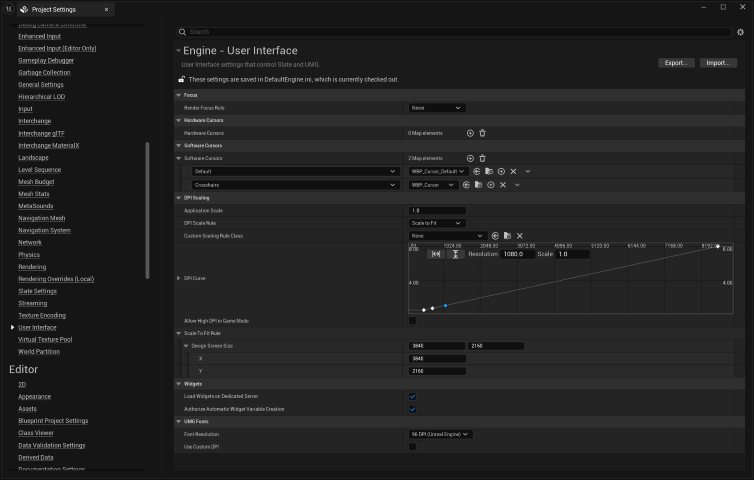
Task: Select Slate Settings in the sidebar
Action: click(x=37, y=291)
